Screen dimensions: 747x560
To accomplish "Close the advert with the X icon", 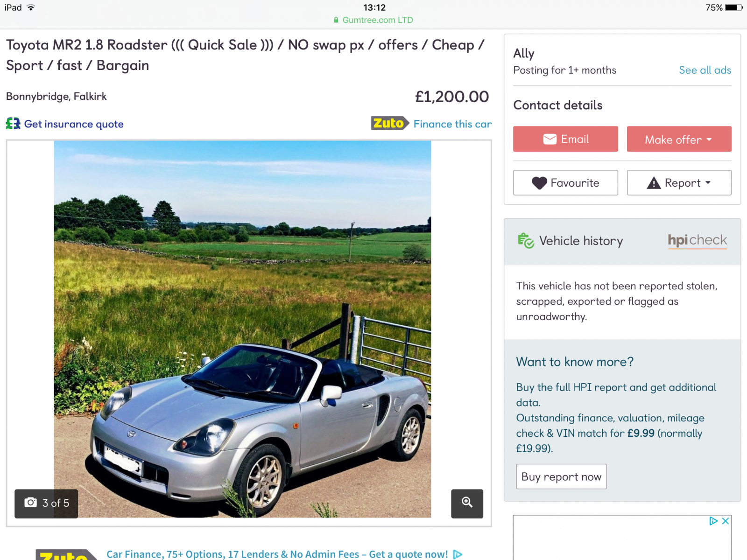I will pyautogui.click(x=726, y=521).
